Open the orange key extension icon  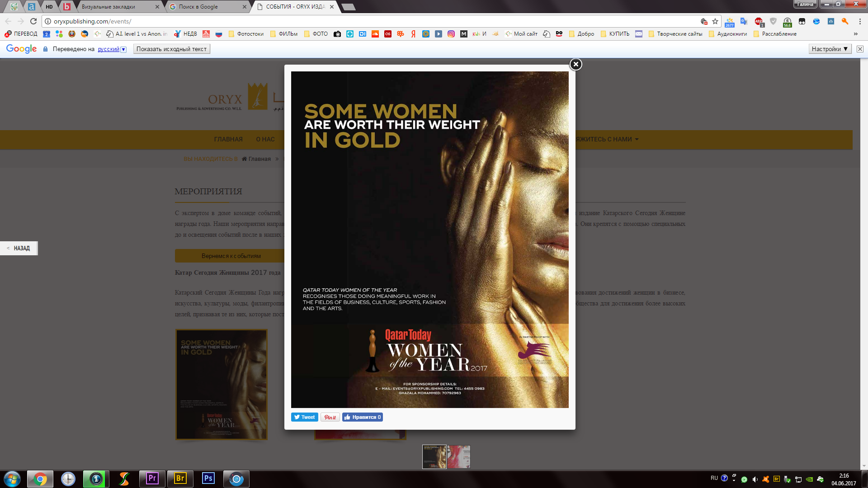[x=844, y=21]
